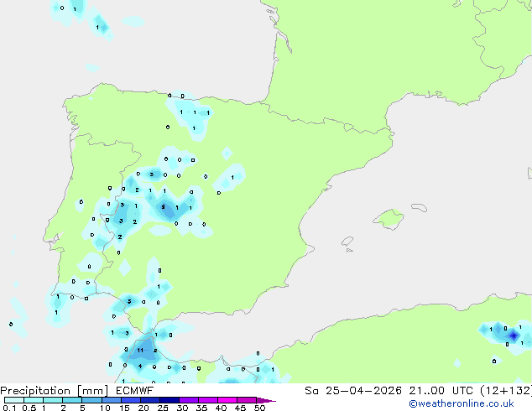The height and width of the screenshot is (411, 532).
Task: Click the legend label '15'
Action: point(124,408)
